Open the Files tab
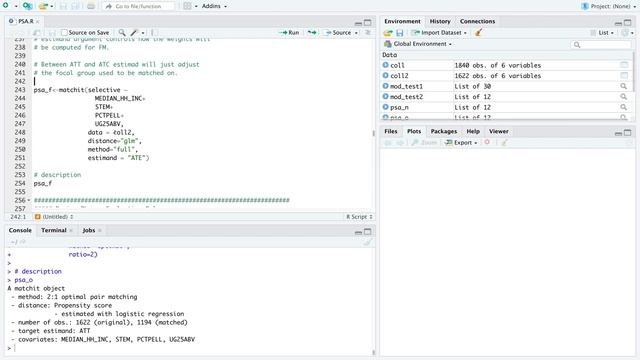 (x=391, y=131)
